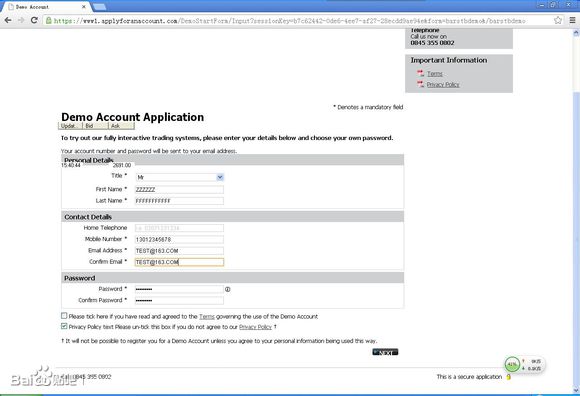Click the 'This is a secure application' text

(x=469, y=377)
